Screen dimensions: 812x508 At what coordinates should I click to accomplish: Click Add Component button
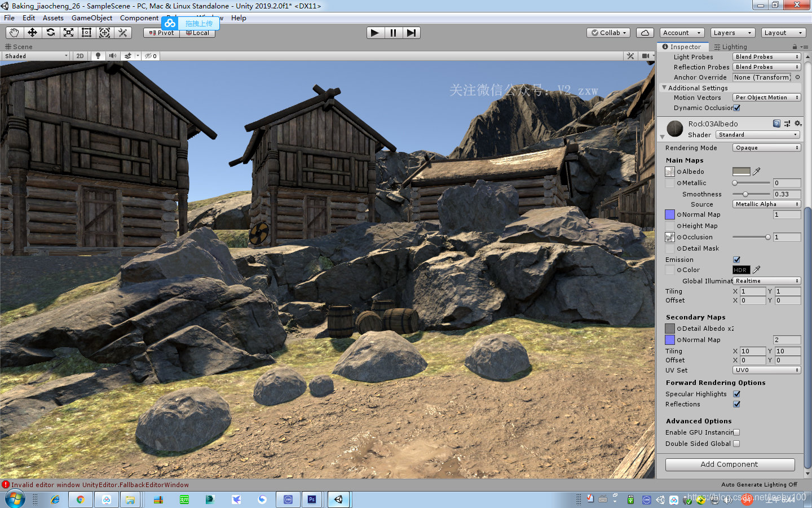[x=730, y=465]
